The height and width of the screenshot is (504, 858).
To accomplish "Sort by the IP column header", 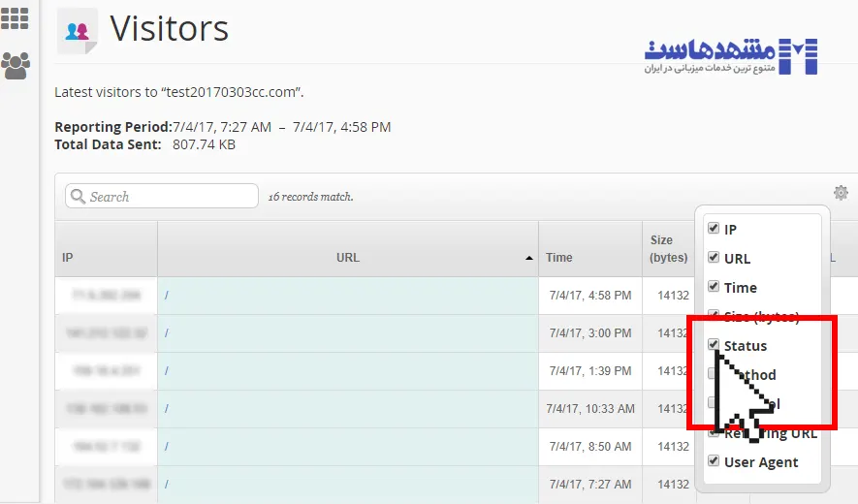I will point(68,258).
